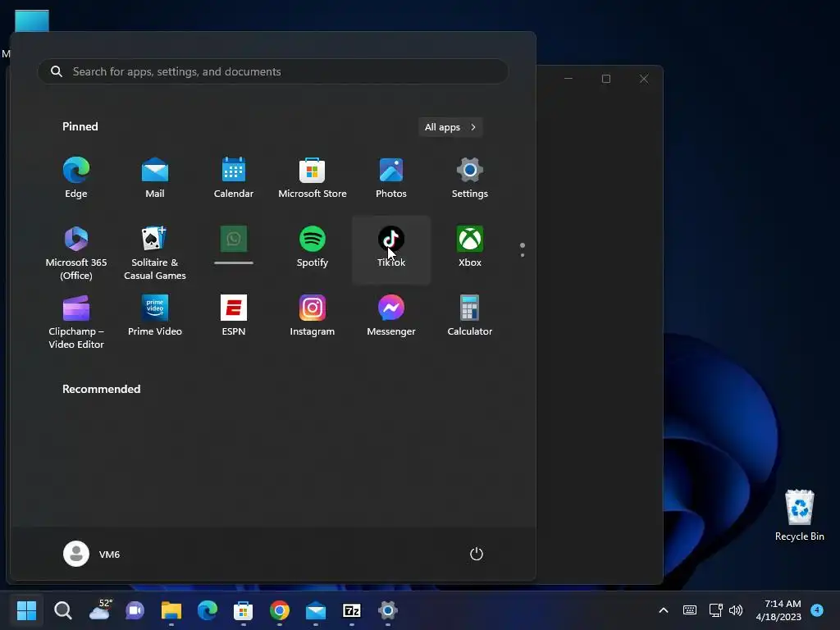Click the power button in the Start menu
Viewport: 840px width, 630px height.
coord(477,554)
